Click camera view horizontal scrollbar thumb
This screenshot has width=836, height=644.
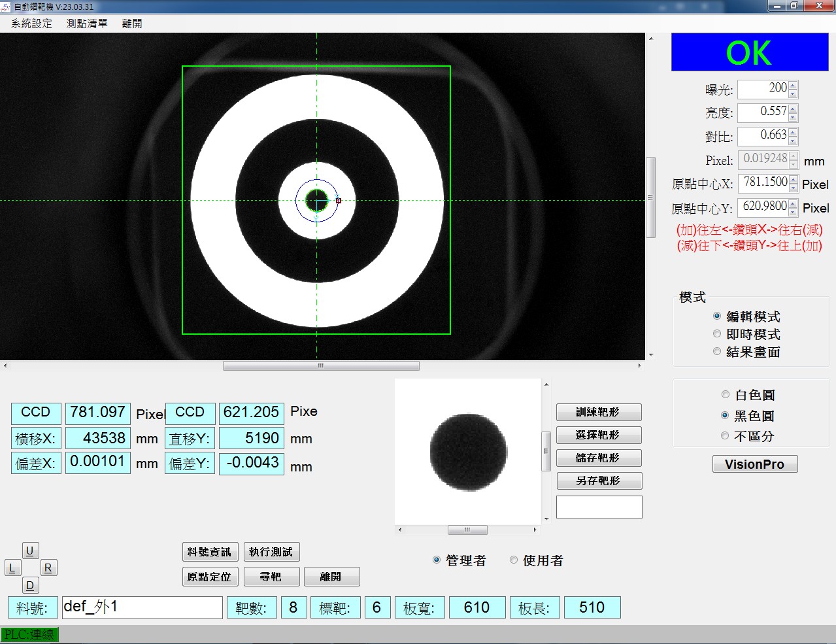pyautogui.click(x=321, y=366)
